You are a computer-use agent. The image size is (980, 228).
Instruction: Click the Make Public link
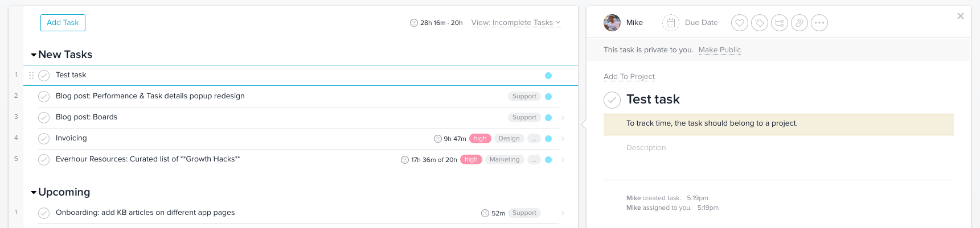[719, 50]
